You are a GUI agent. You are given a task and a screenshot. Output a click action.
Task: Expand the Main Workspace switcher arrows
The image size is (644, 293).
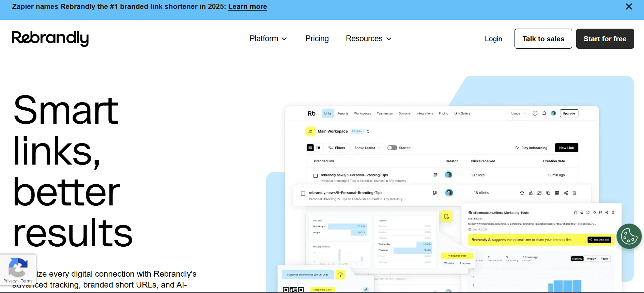click(368, 132)
